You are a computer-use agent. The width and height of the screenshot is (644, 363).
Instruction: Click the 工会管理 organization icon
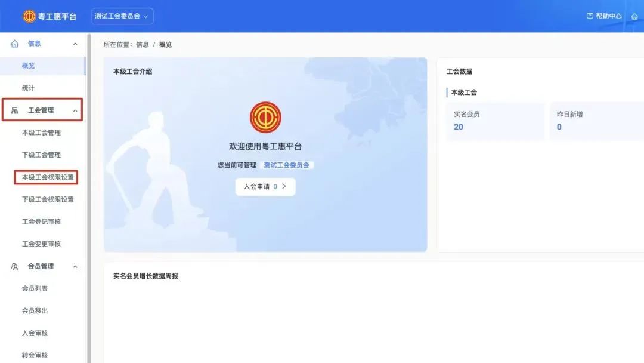point(15,110)
